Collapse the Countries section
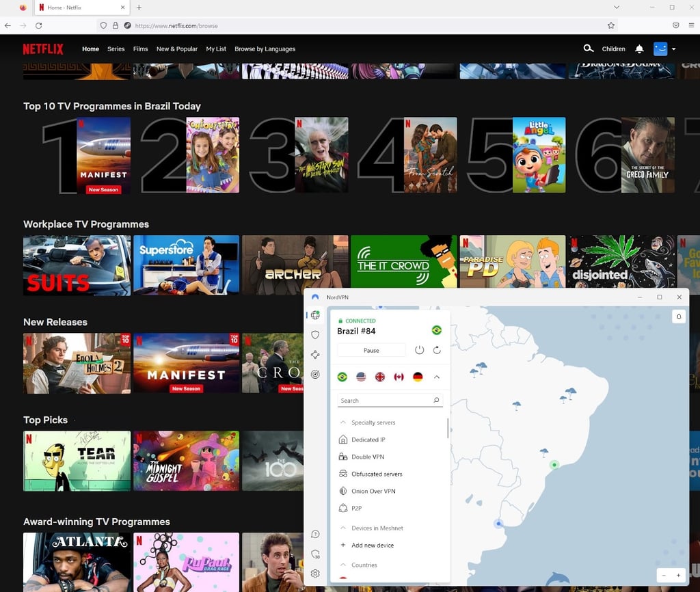Image resolution: width=700 pixels, height=592 pixels. [x=343, y=565]
